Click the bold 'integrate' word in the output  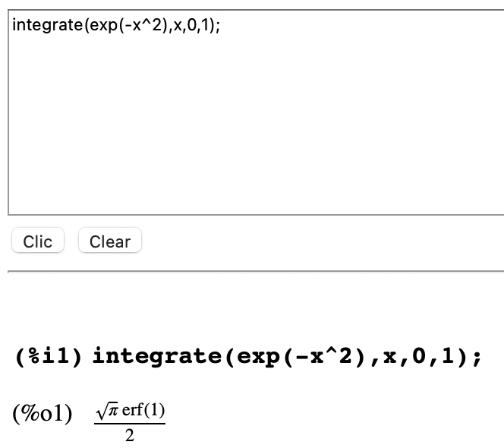(158, 356)
